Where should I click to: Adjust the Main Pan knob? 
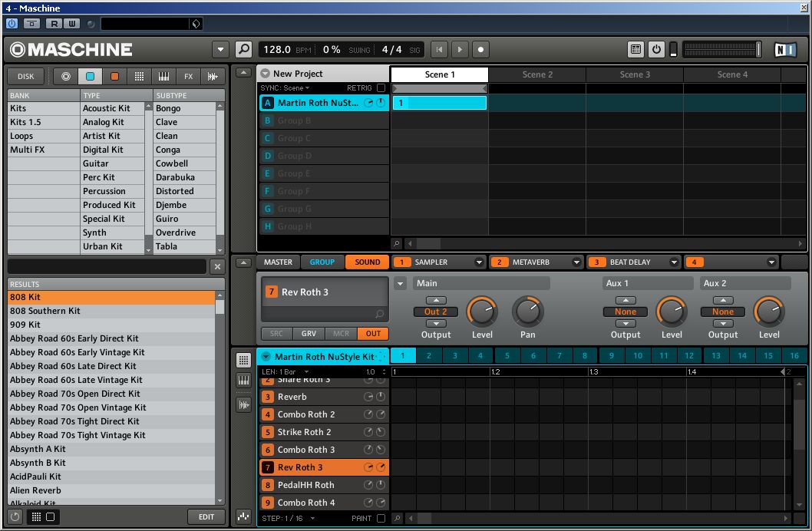click(x=528, y=312)
